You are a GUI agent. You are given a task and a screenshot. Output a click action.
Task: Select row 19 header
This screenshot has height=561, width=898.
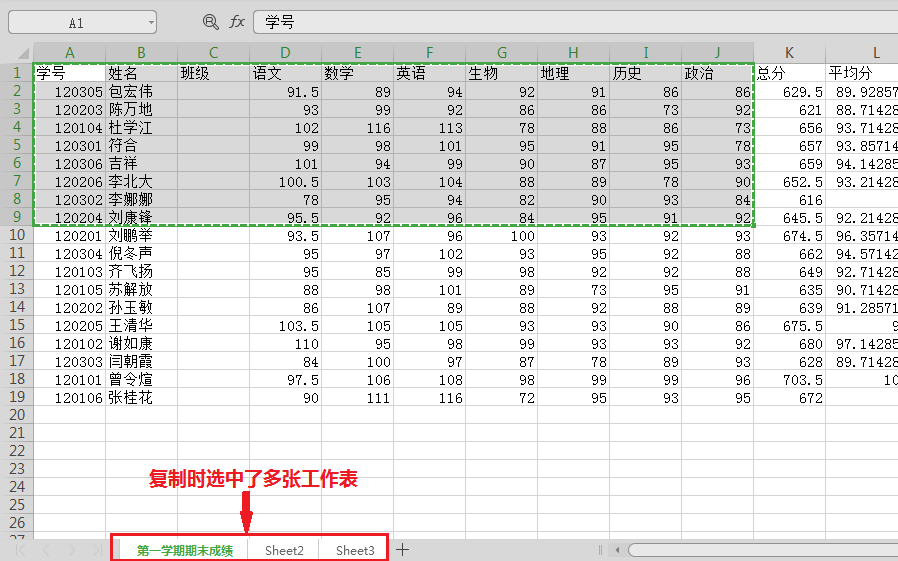click(x=17, y=397)
